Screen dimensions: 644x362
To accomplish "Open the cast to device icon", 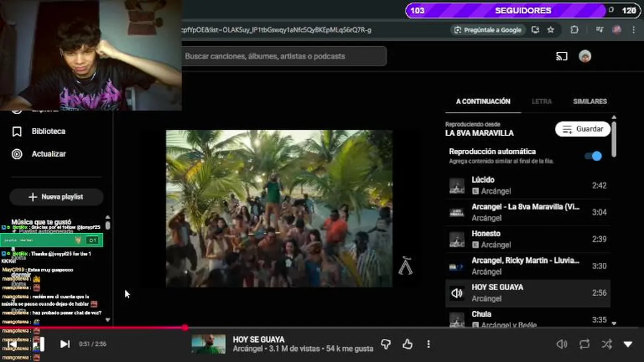I will 561,56.
